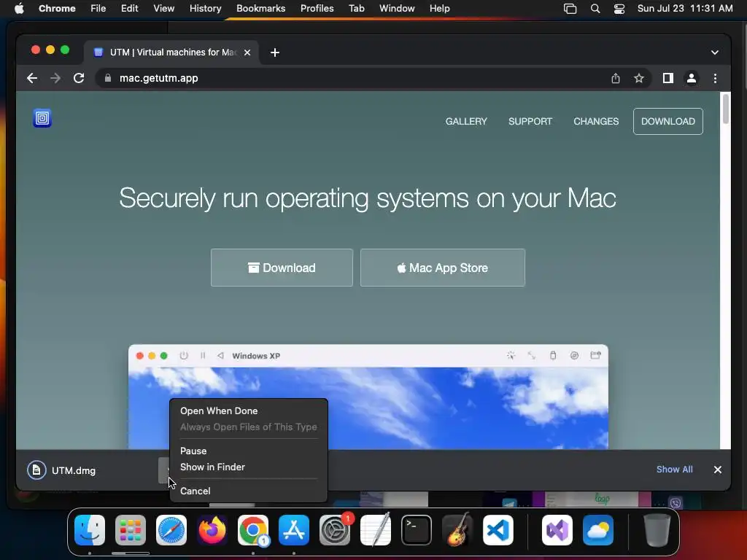
Task: Open Control Center in menu bar
Action: click(619, 9)
